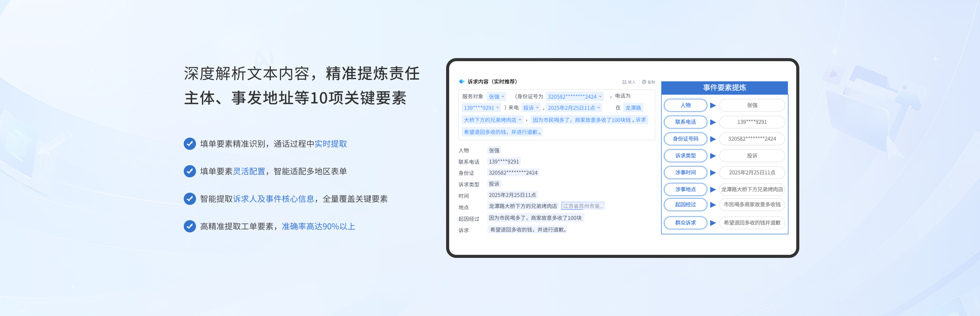Click the 龙潭路 highlighted tag
This screenshot has height=316, width=980.
click(x=633, y=108)
